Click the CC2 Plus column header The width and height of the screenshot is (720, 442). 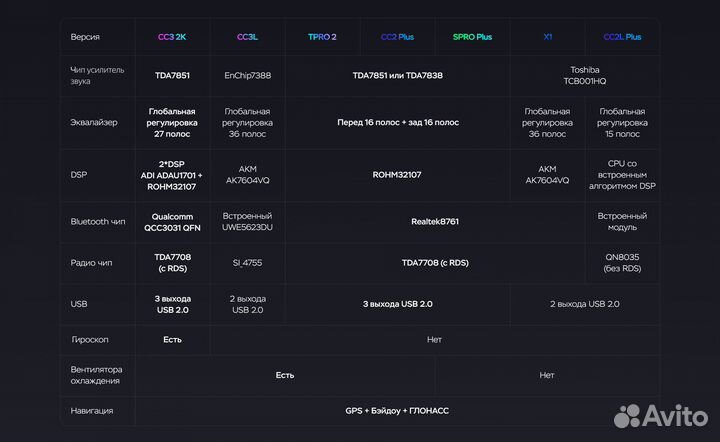point(397,37)
